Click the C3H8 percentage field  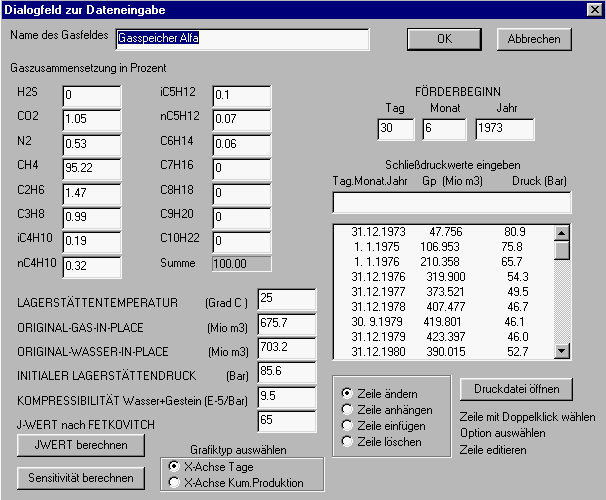(x=92, y=218)
